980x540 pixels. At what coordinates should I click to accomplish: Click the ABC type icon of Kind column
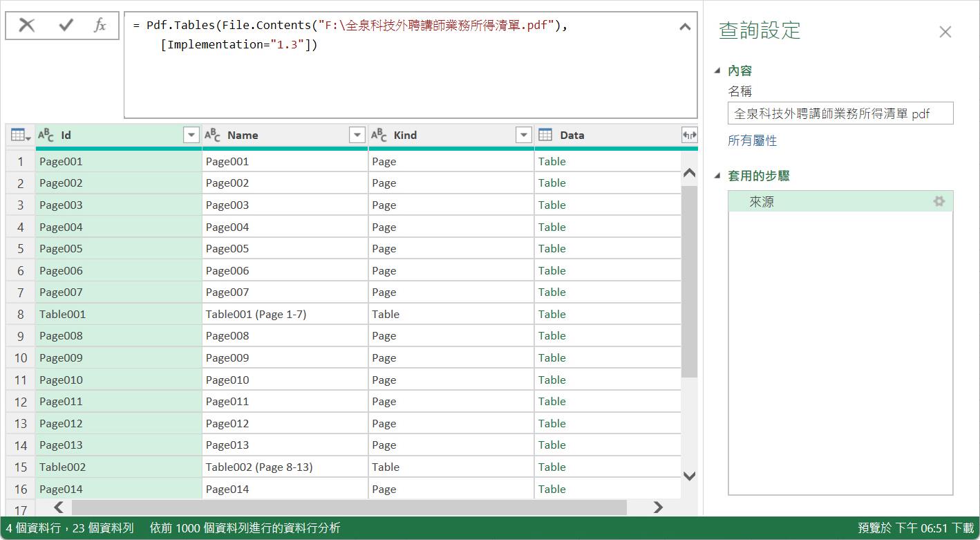pyautogui.click(x=379, y=136)
